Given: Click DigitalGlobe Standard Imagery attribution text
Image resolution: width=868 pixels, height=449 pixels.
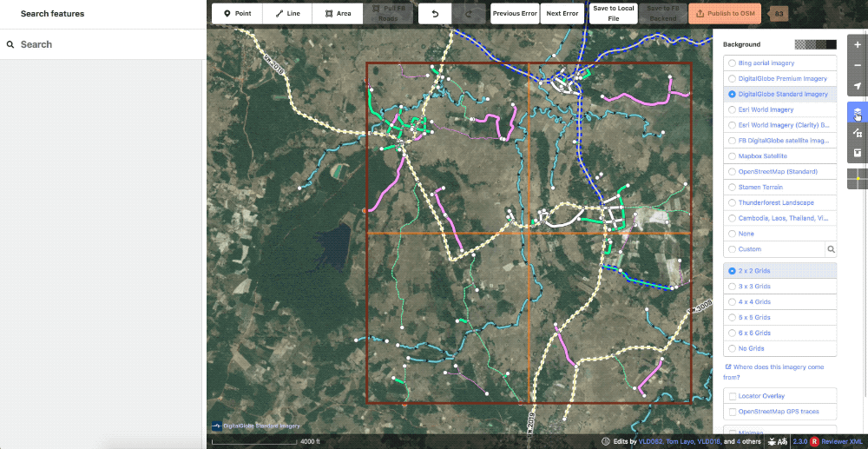Looking at the screenshot, I should pyautogui.click(x=261, y=426).
